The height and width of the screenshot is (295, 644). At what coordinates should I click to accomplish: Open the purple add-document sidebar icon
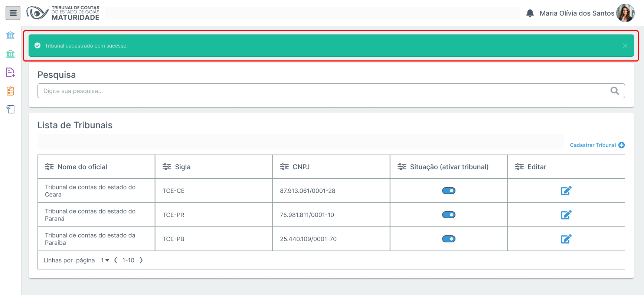(10, 72)
